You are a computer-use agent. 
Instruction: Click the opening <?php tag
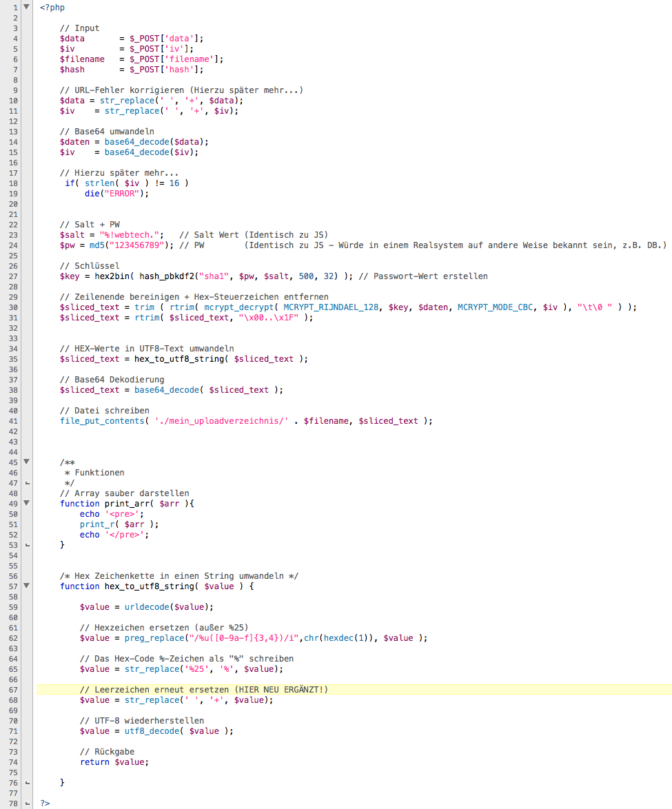pyautogui.click(x=52, y=8)
